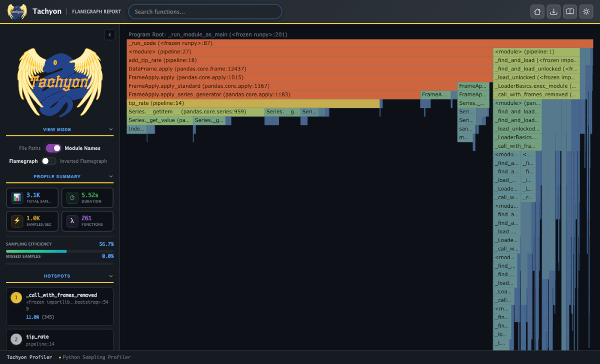Click the 5.52s duration value
Screen dimensions: 600x364
(x=90, y=195)
